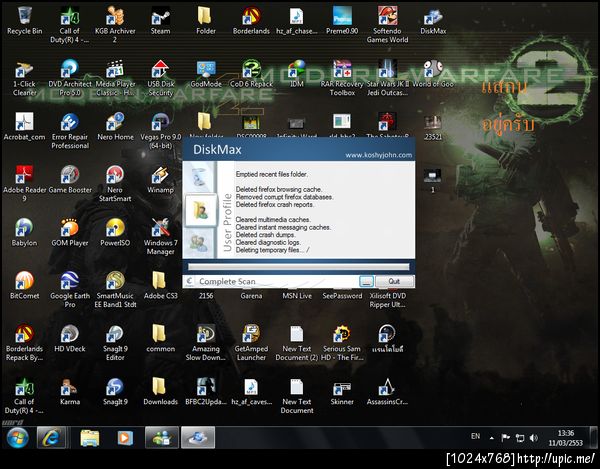Open Google Earth Pro shortcut
Viewport: 600px width, 469px height.
point(70,290)
